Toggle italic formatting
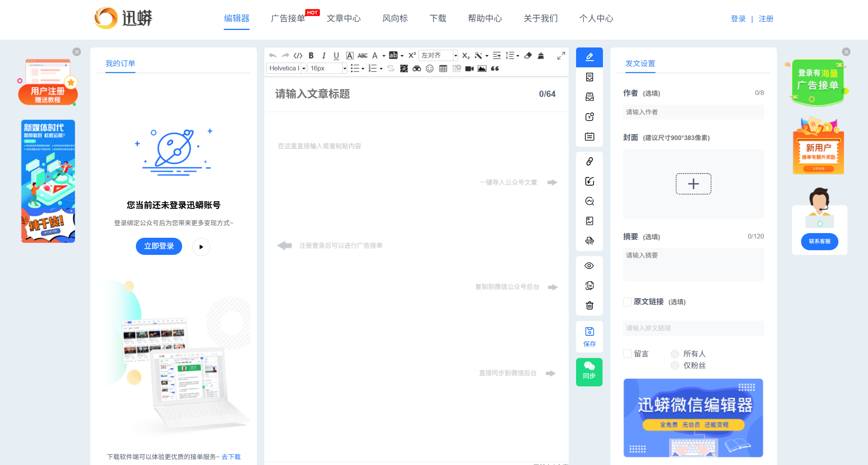The width and height of the screenshot is (868, 465). pos(323,56)
